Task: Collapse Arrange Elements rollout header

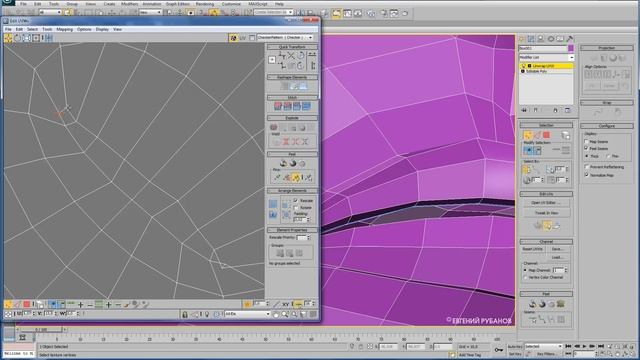Action: pyautogui.click(x=292, y=191)
